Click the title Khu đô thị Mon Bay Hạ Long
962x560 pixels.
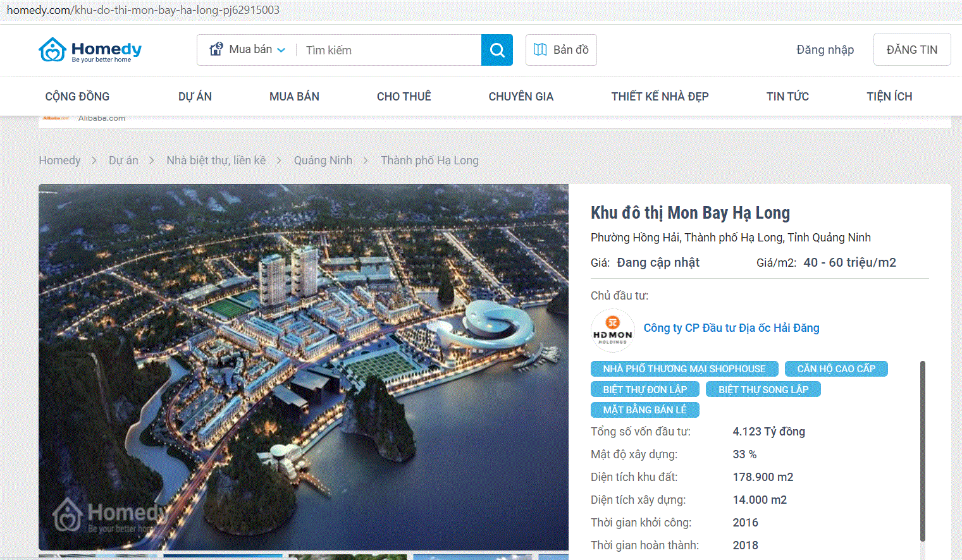(690, 213)
